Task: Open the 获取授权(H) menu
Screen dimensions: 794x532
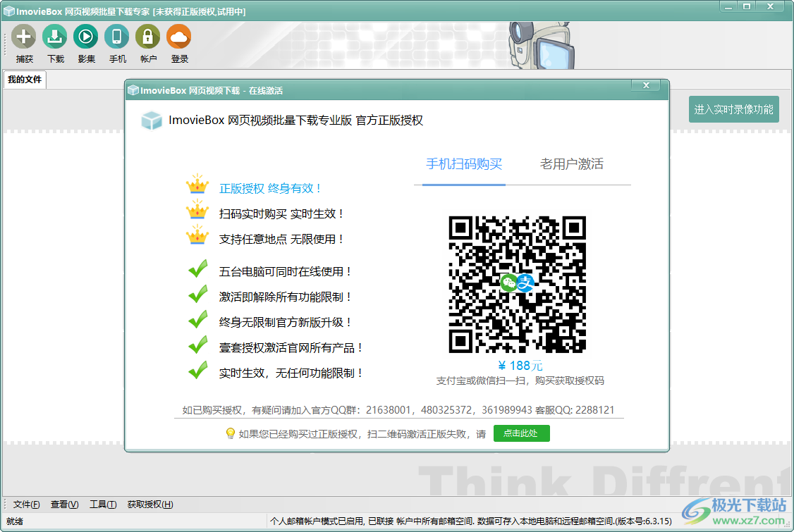Action: tap(150, 504)
